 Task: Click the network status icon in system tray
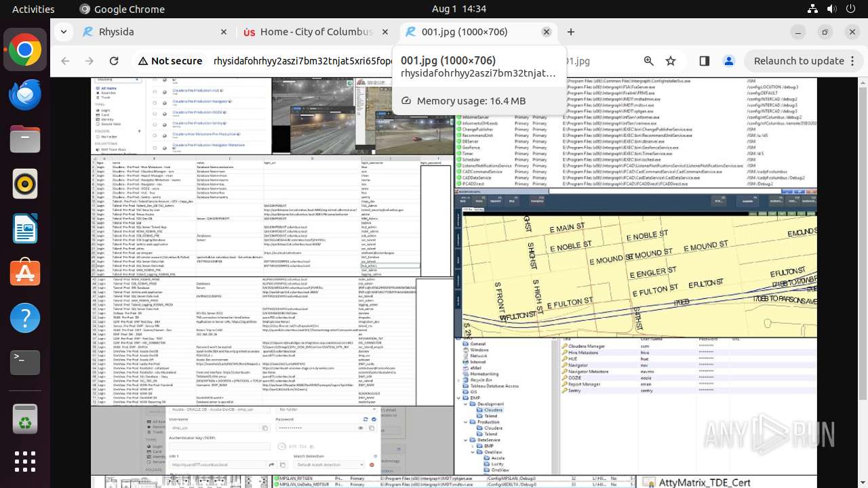(x=812, y=9)
